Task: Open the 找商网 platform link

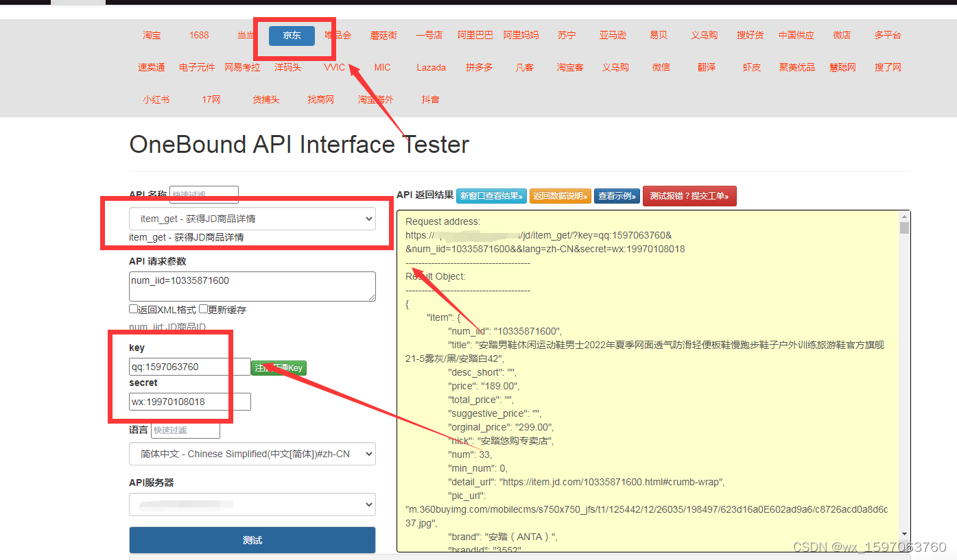Action: (x=321, y=99)
